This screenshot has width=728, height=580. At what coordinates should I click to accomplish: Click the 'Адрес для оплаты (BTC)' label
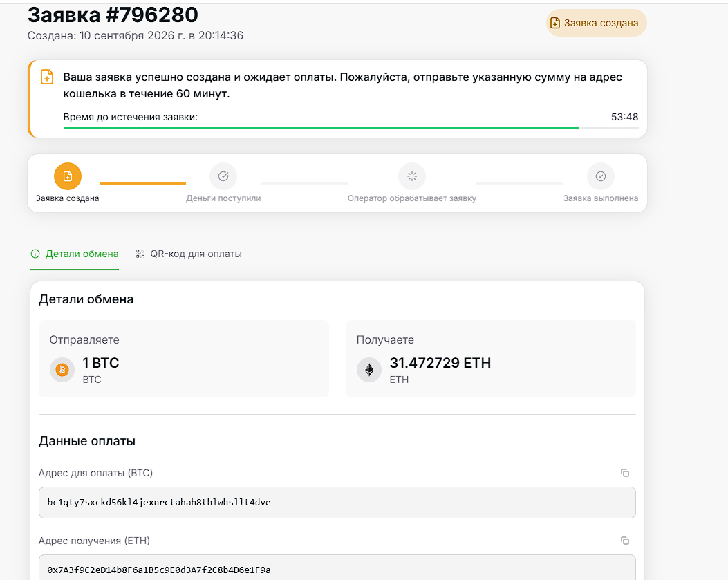click(x=95, y=473)
